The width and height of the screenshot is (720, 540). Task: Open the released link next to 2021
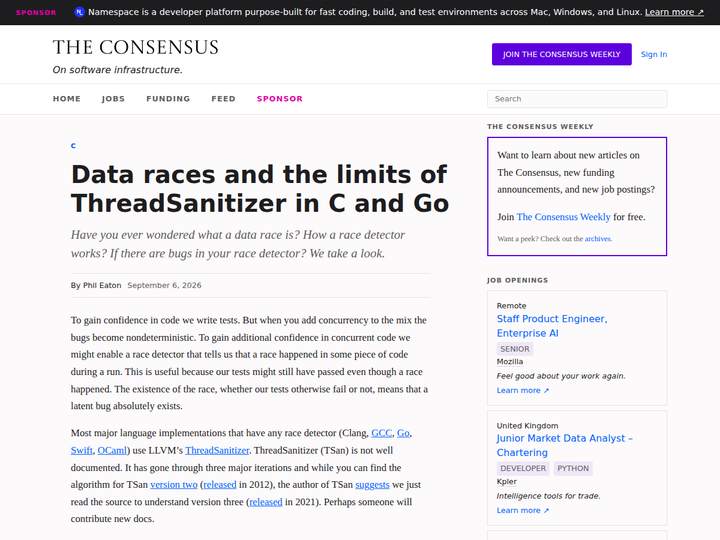coord(266,502)
